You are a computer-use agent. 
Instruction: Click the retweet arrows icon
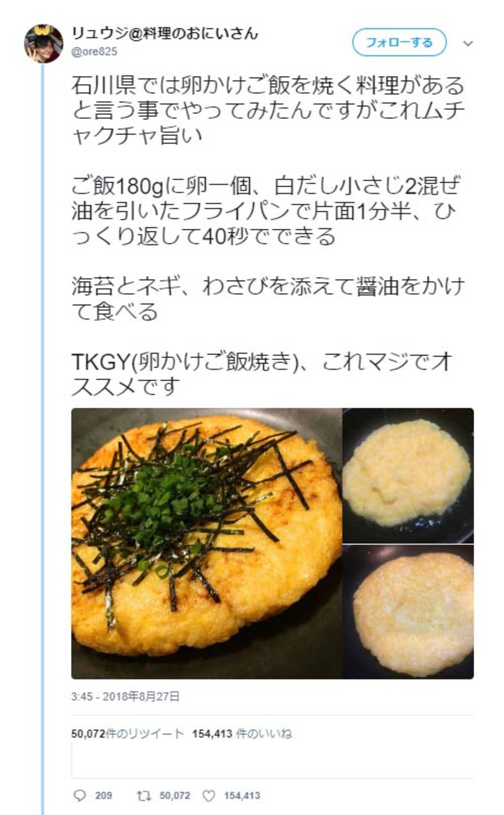pyautogui.click(x=144, y=795)
